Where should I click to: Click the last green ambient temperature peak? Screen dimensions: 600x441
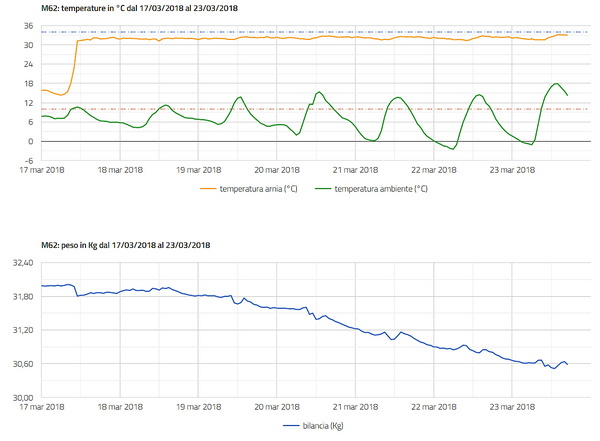[x=556, y=84]
